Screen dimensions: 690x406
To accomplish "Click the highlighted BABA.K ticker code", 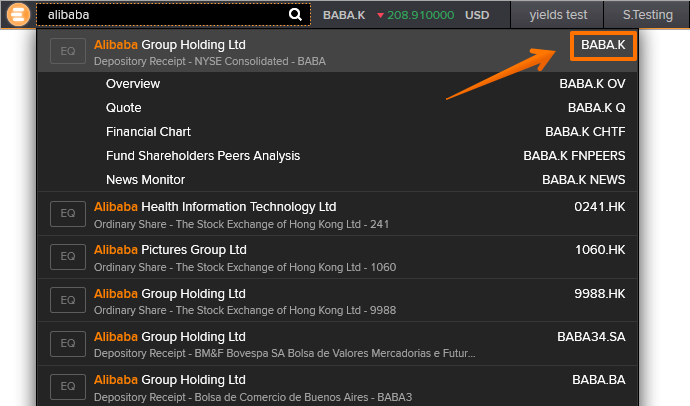I will [603, 45].
